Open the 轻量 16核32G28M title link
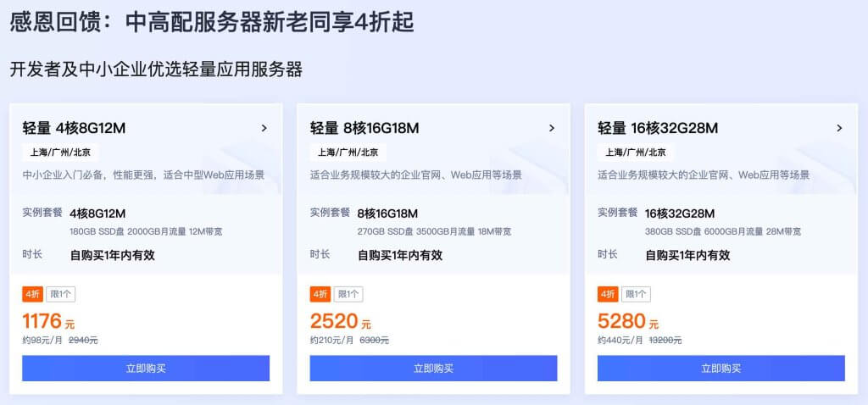868x405 pixels. (x=658, y=128)
